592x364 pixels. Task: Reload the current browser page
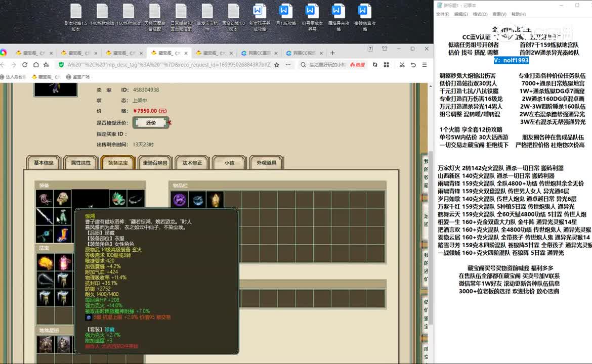click(x=25, y=65)
